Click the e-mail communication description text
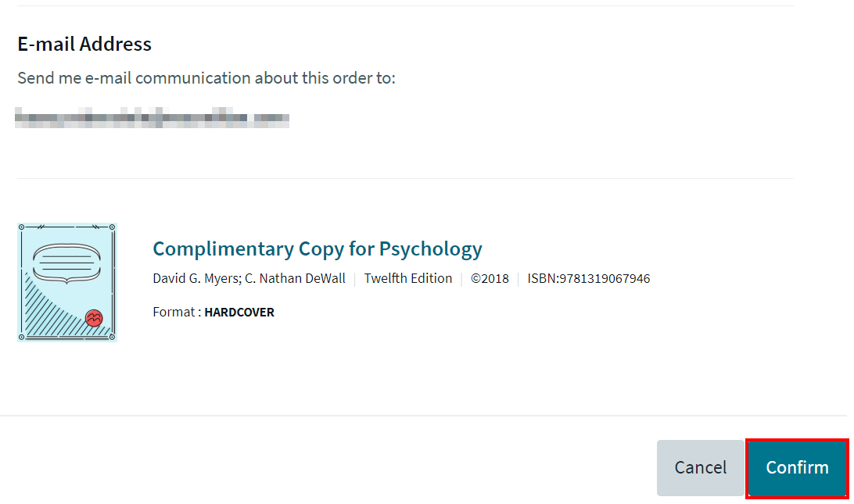854x504 pixels. pyautogui.click(x=206, y=78)
